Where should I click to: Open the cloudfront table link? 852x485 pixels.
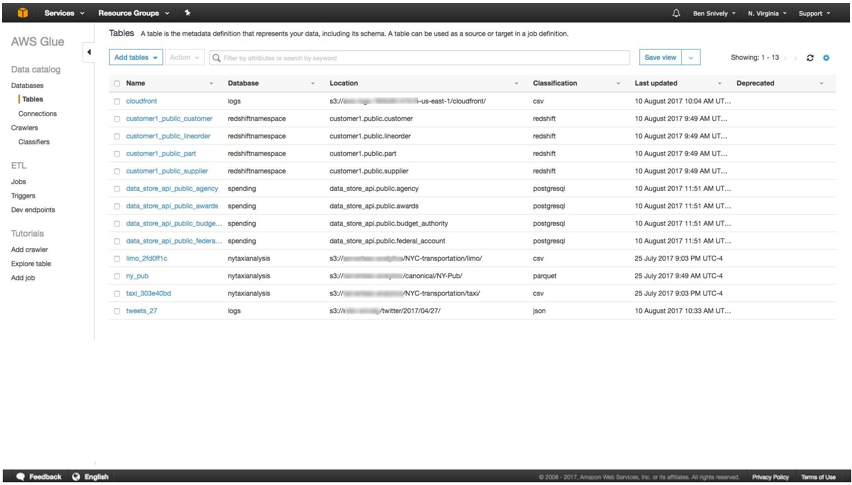tap(141, 102)
